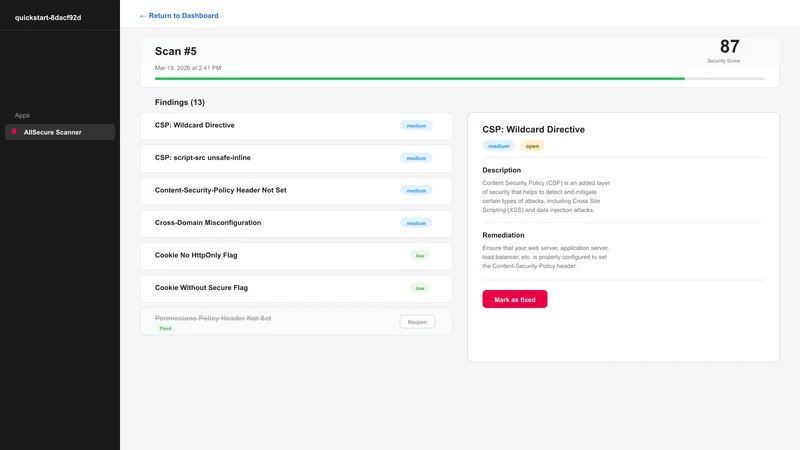
Task: Select CSP: Wildcard Directive finding
Action: (296, 126)
